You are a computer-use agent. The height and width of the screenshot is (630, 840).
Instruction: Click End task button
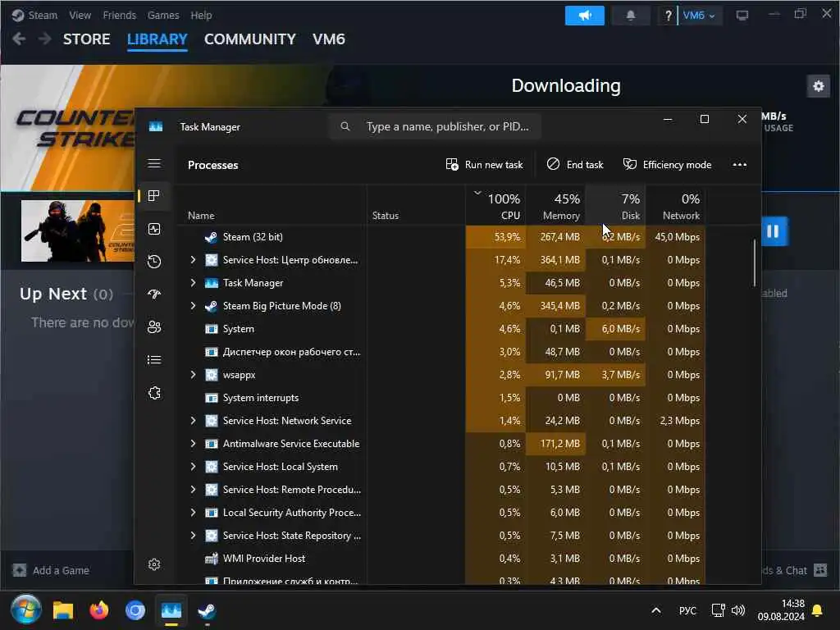(x=575, y=164)
